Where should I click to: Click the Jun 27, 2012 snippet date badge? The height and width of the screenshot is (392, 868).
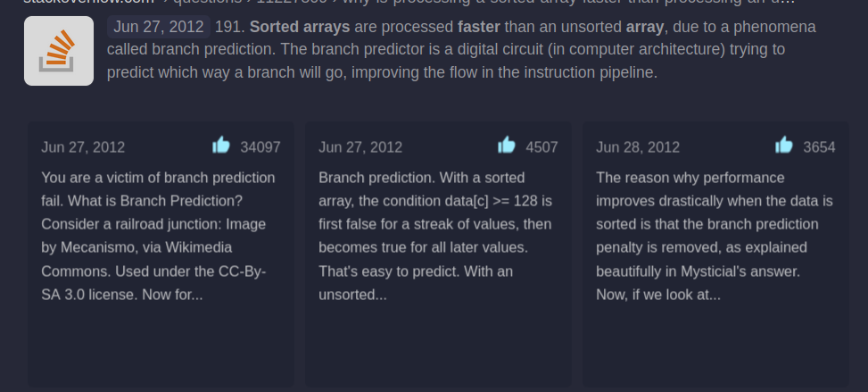pyautogui.click(x=159, y=27)
